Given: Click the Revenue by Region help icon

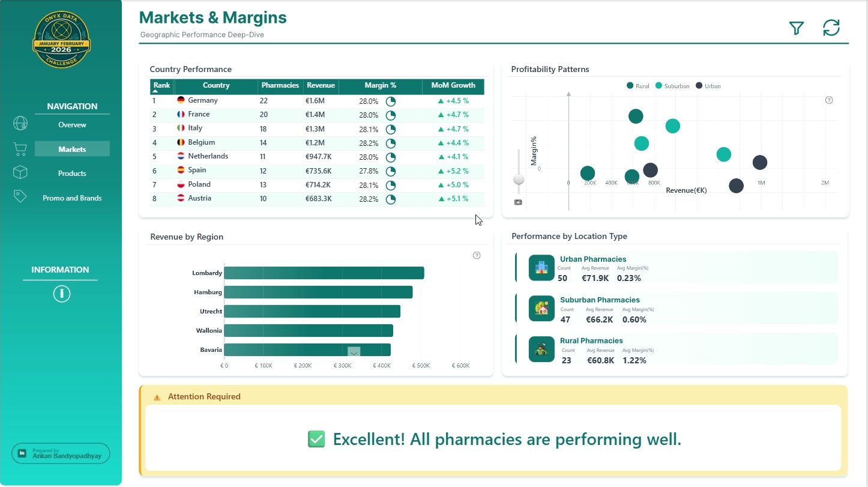Looking at the screenshot, I should point(477,255).
